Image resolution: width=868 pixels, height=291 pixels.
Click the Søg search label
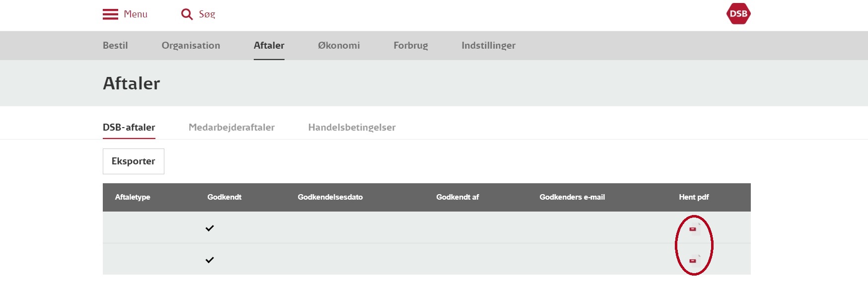click(x=207, y=14)
